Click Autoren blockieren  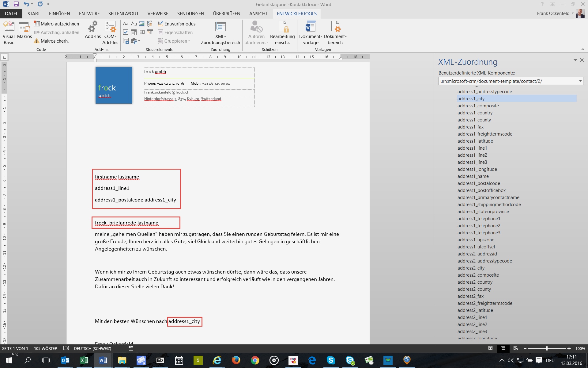256,32
